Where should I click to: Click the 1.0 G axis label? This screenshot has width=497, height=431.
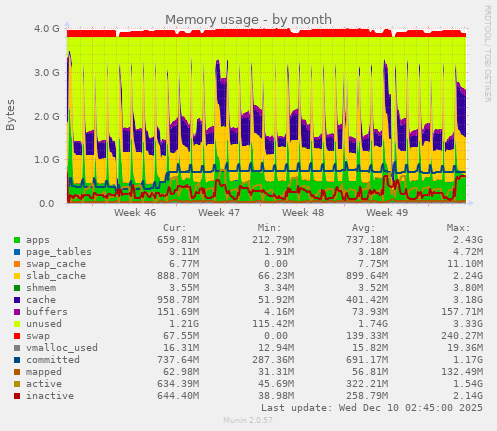(47, 160)
